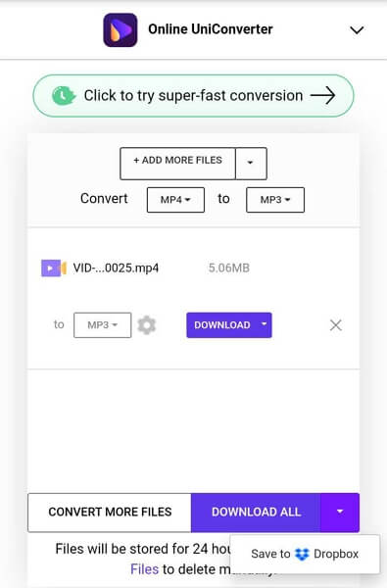Expand the DOWNLOAD button arrow options
This screenshot has width=387, height=588.
click(x=265, y=324)
